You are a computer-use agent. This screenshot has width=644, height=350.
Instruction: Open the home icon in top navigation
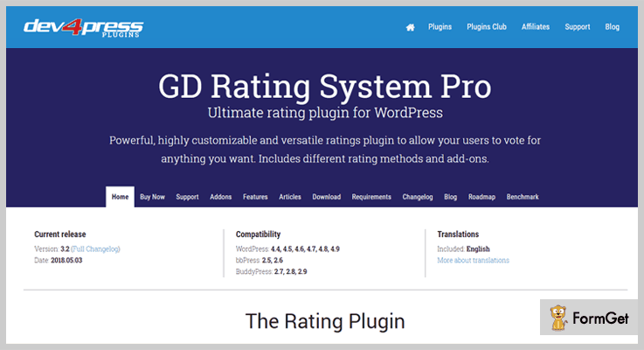coord(410,27)
